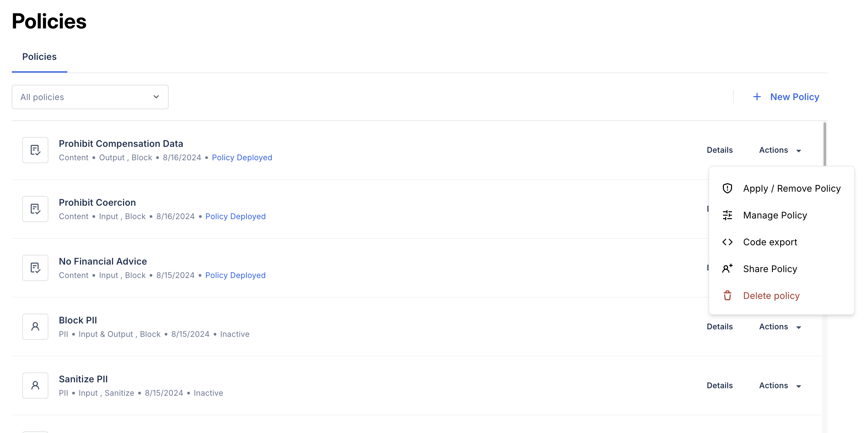Select Delete policy in the menu

coord(781,296)
